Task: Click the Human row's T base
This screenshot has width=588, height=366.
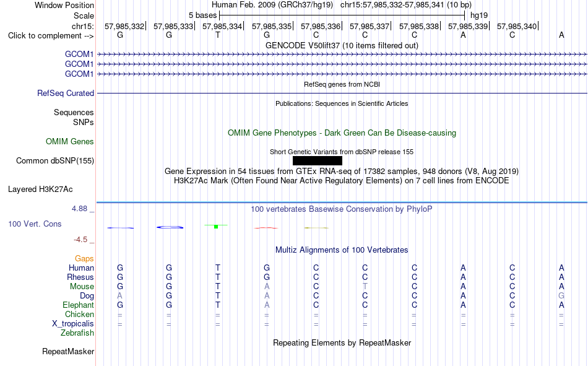Action: click(217, 268)
